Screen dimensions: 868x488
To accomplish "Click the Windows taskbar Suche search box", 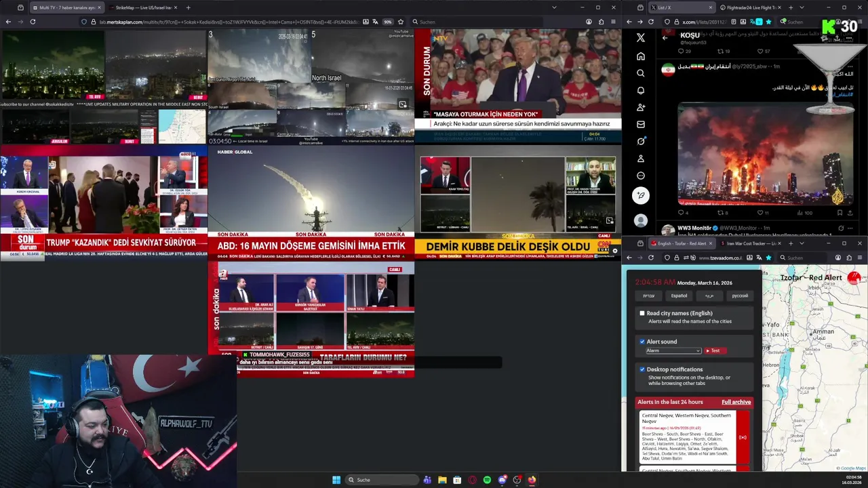I will 382,480.
